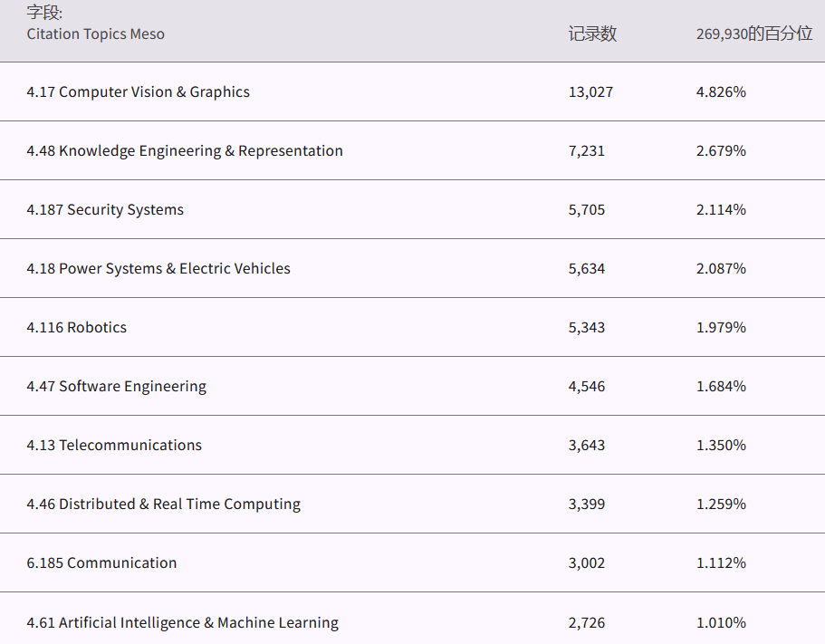
Task: Click the 13,027 record count
Action: (x=590, y=91)
